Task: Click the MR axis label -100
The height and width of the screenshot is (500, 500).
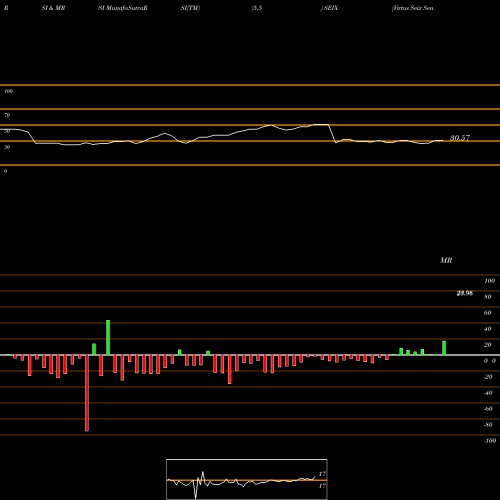Action: pyautogui.click(x=490, y=441)
